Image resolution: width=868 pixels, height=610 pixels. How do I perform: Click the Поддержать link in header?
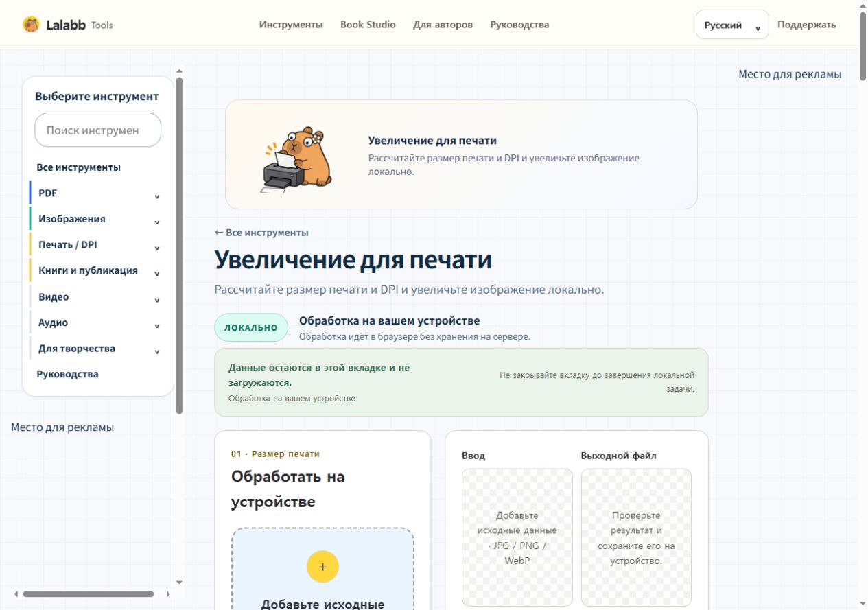coord(806,25)
